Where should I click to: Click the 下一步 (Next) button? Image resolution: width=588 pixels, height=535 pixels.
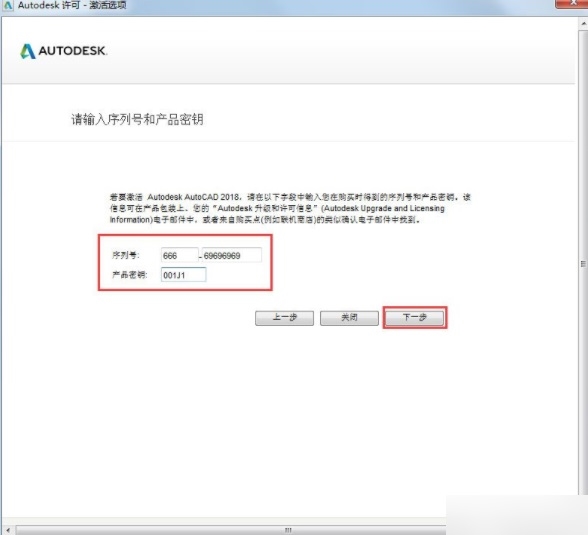[x=415, y=318]
